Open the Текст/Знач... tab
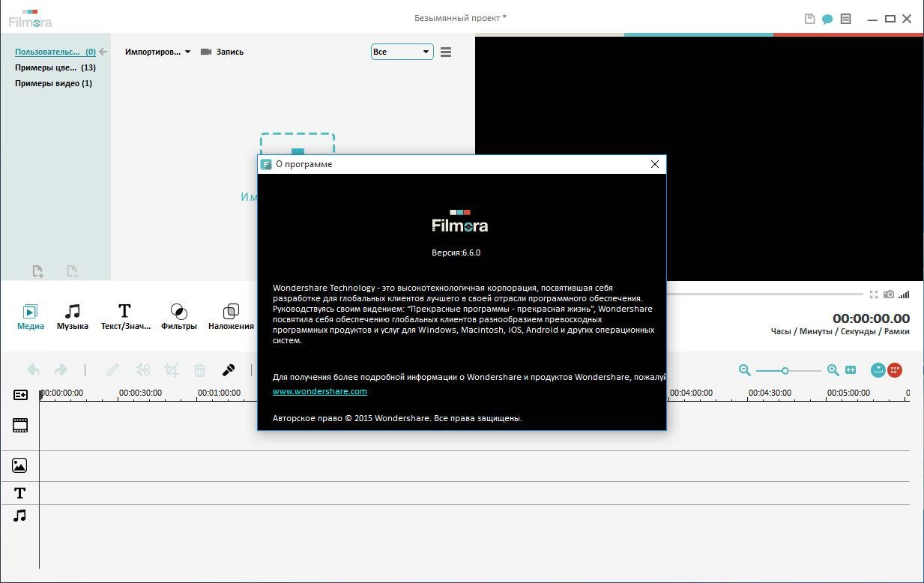Screen dimensions: 924x583 [x=125, y=317]
